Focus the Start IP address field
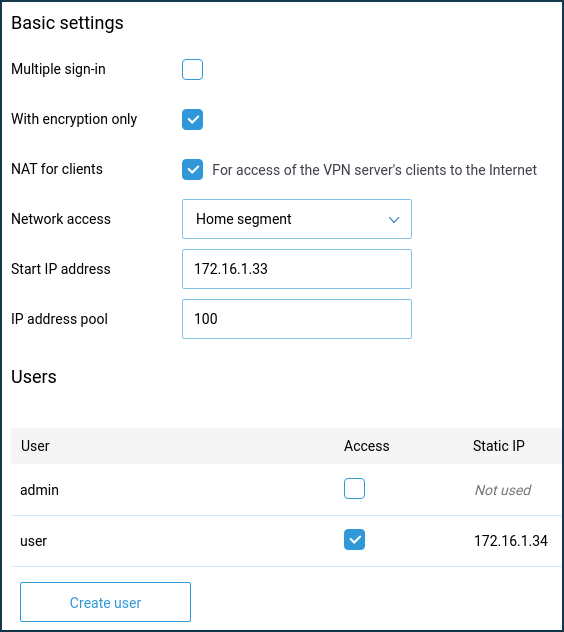Viewport: 564px width, 632px height. click(297, 269)
